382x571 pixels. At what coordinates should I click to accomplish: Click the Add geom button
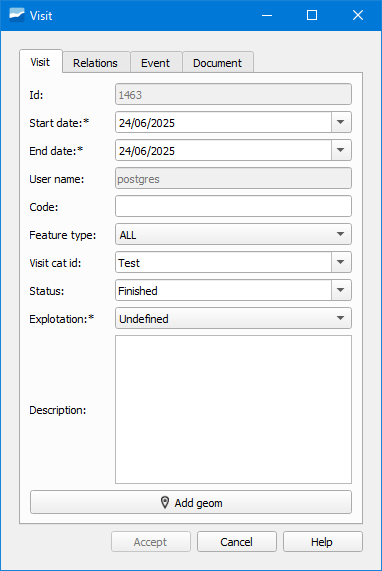(191, 503)
